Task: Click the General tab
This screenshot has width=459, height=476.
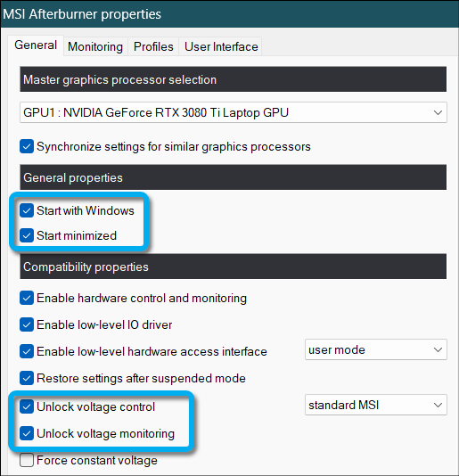Action: click(x=36, y=45)
